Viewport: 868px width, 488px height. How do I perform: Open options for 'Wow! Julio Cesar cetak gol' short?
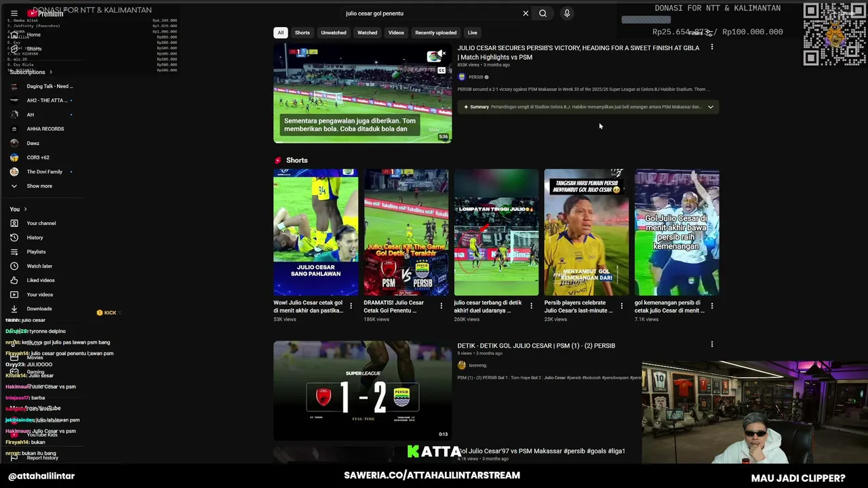tap(351, 306)
